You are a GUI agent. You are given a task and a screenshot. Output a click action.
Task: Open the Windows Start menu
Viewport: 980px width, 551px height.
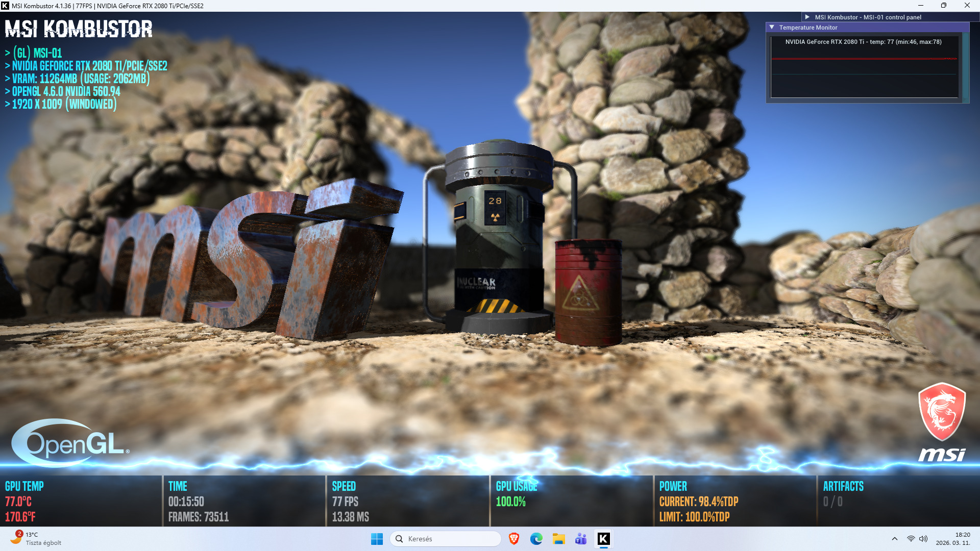click(377, 539)
